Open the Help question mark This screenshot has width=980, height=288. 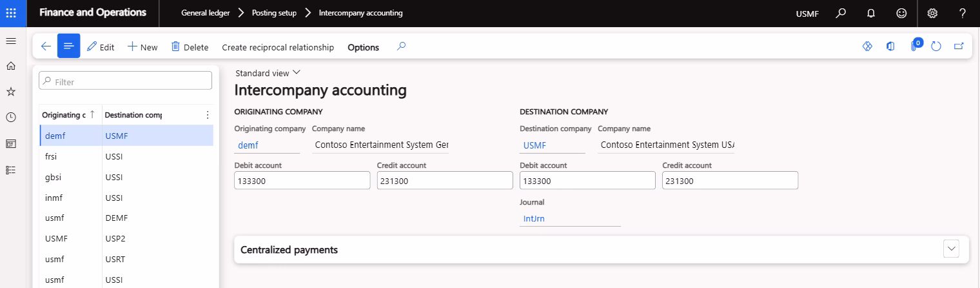pyautogui.click(x=963, y=13)
